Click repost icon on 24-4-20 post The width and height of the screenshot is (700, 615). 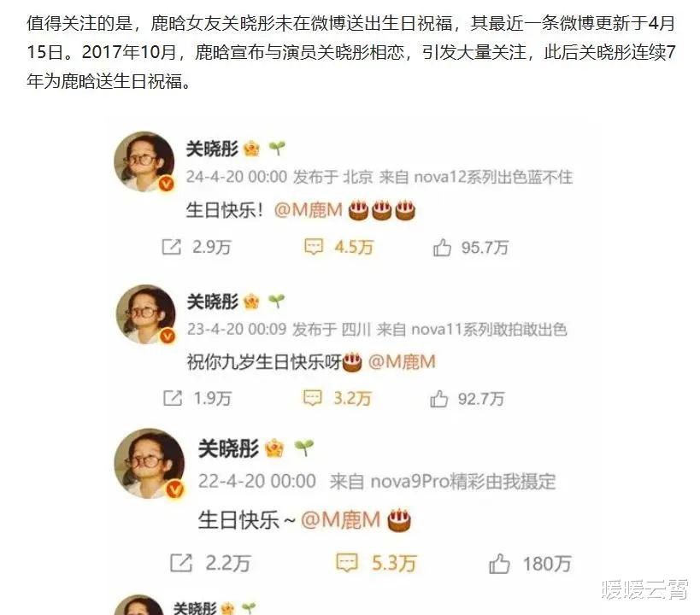coord(172,247)
